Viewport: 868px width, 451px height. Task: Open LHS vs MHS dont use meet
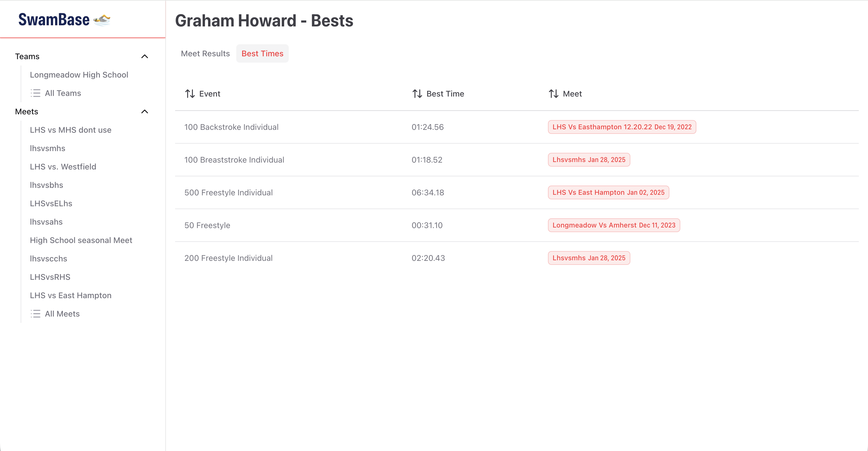click(70, 130)
